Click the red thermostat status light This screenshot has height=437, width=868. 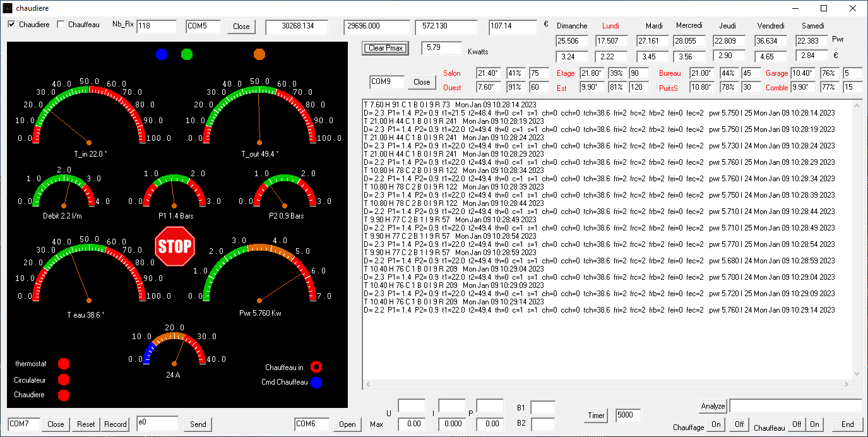[x=63, y=364]
